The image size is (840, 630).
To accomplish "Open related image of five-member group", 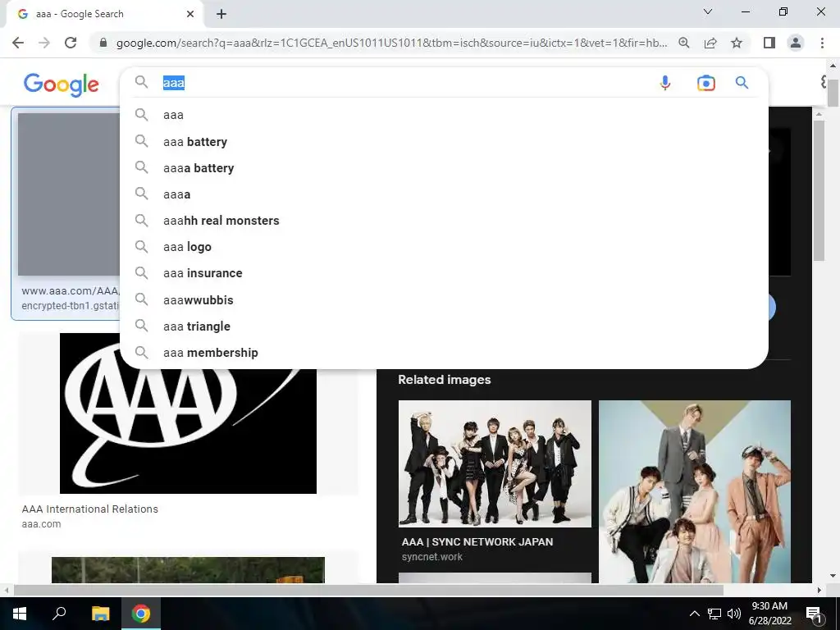I will [694, 491].
